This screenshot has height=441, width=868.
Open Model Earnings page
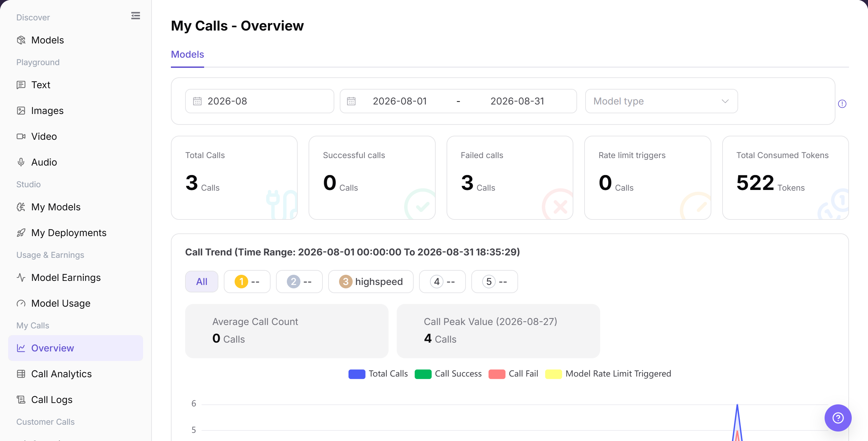(76, 277)
